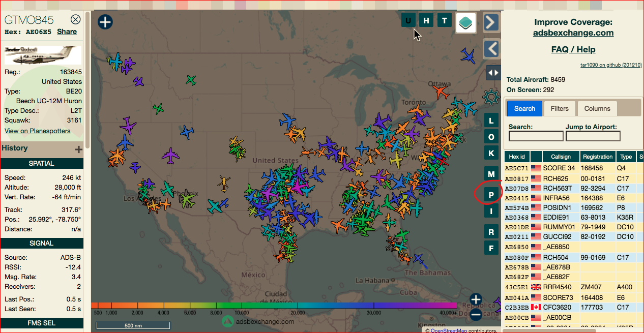The width and height of the screenshot is (644, 333).
Task: Zoom in with map plus button
Action: point(476,299)
